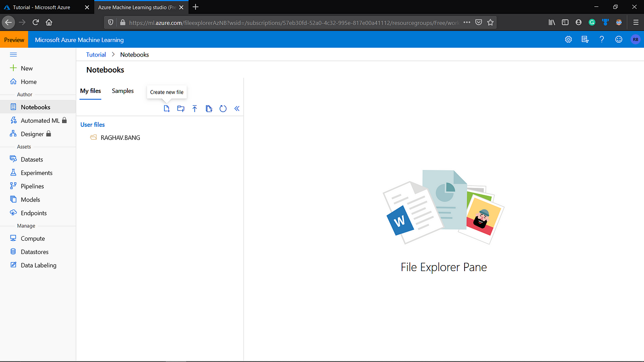
Task: Click the orange Preview badge
Action: pyautogui.click(x=14, y=40)
